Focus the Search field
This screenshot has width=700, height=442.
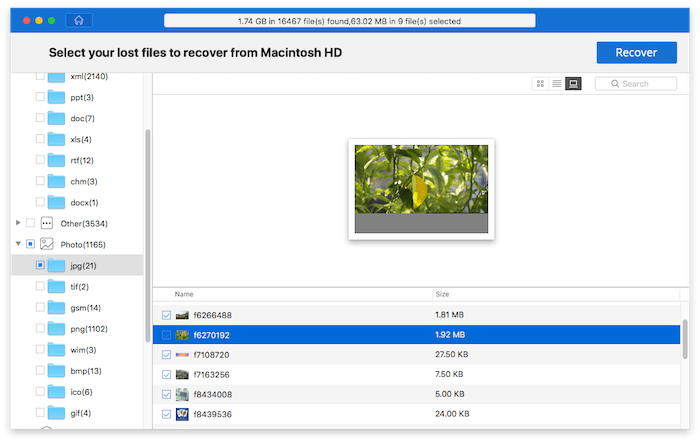tap(636, 83)
